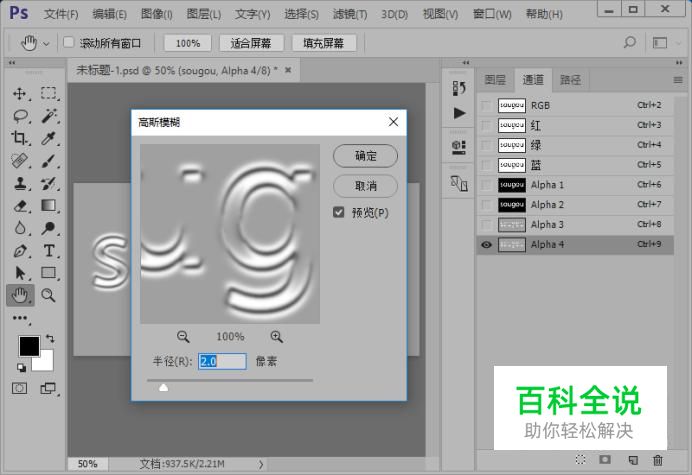Screen dimensions: 692x475
Task: Show the Alpha 2 channel
Action: [486, 205]
